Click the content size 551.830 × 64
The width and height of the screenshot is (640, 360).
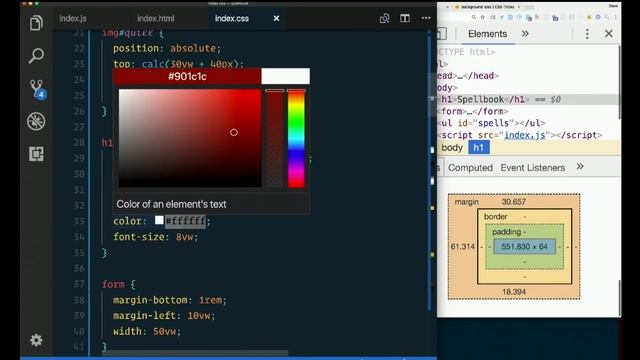(524, 247)
